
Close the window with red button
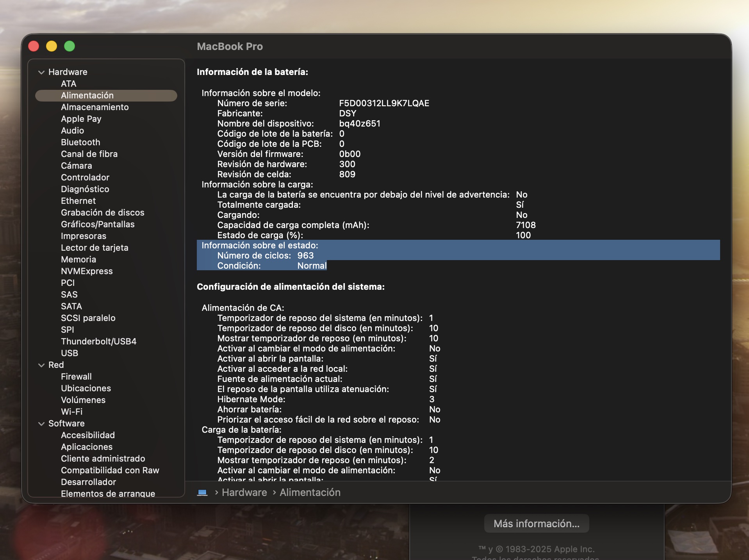click(x=34, y=46)
